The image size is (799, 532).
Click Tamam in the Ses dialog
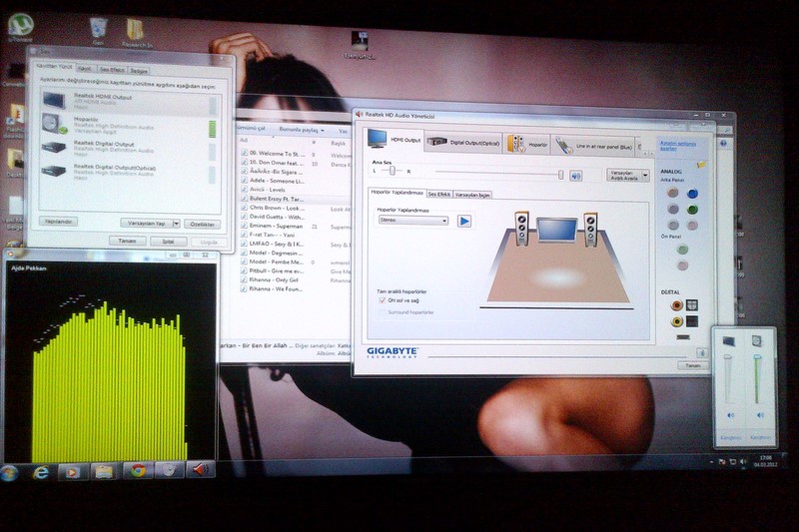coord(128,241)
